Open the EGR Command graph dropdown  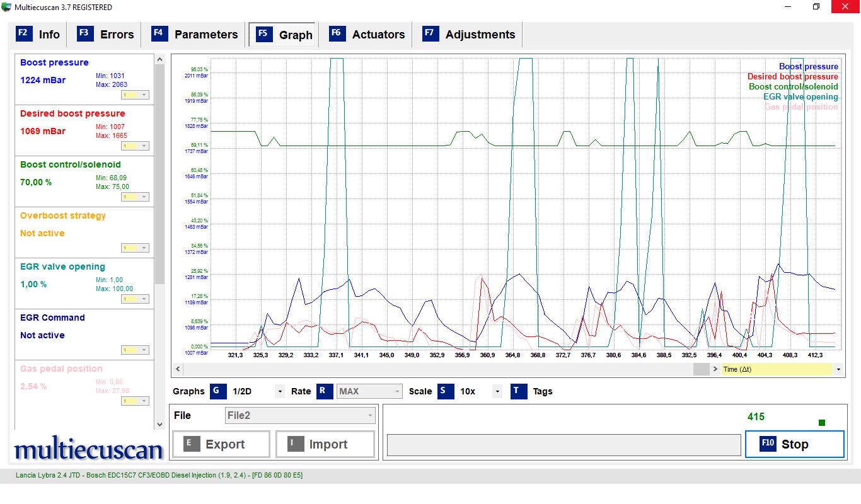pos(135,350)
